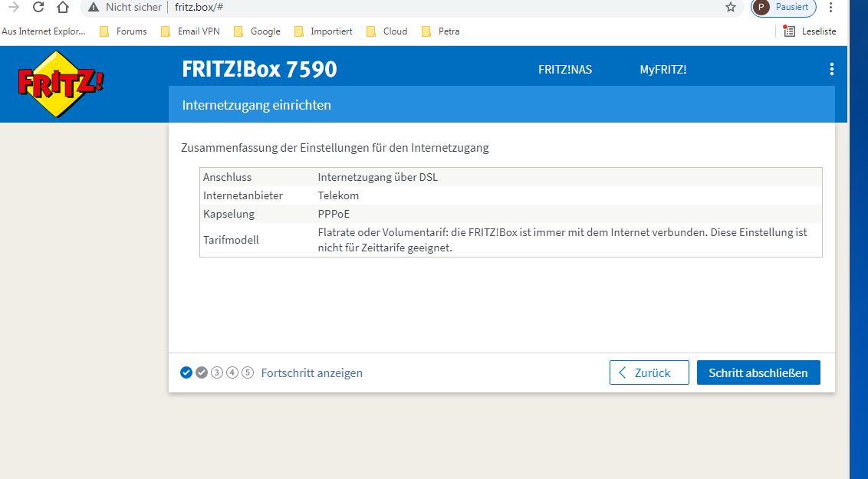Click the step 5 circle indicator

248,372
